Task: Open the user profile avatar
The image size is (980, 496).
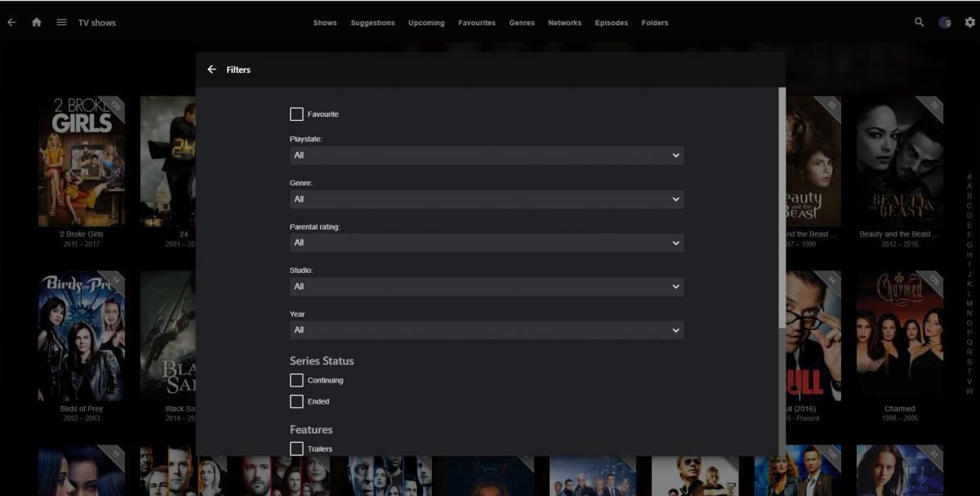Action: coord(945,22)
